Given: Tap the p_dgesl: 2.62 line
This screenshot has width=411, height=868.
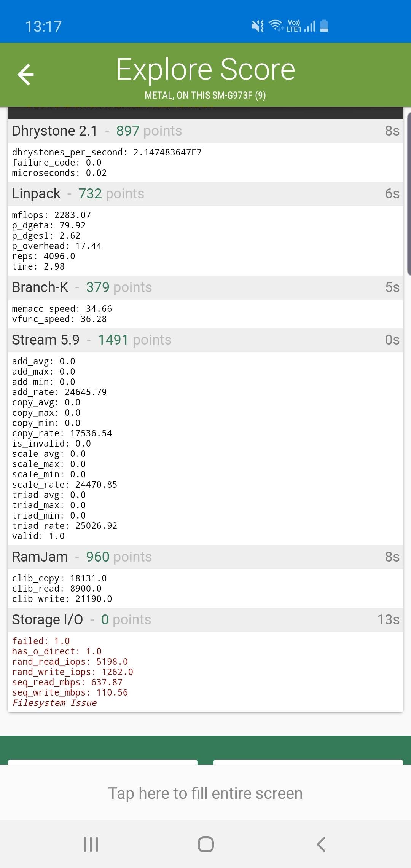Looking at the screenshot, I should pos(46,236).
